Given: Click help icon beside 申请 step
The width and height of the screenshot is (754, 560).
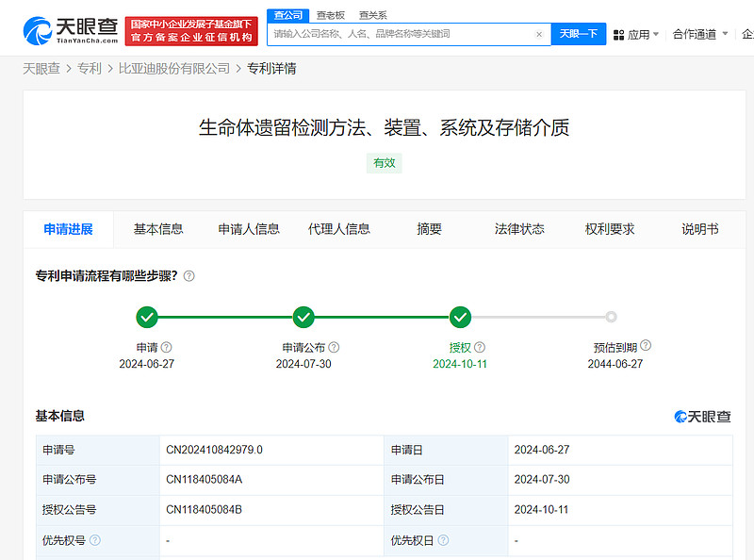Looking at the screenshot, I should pos(167,347).
